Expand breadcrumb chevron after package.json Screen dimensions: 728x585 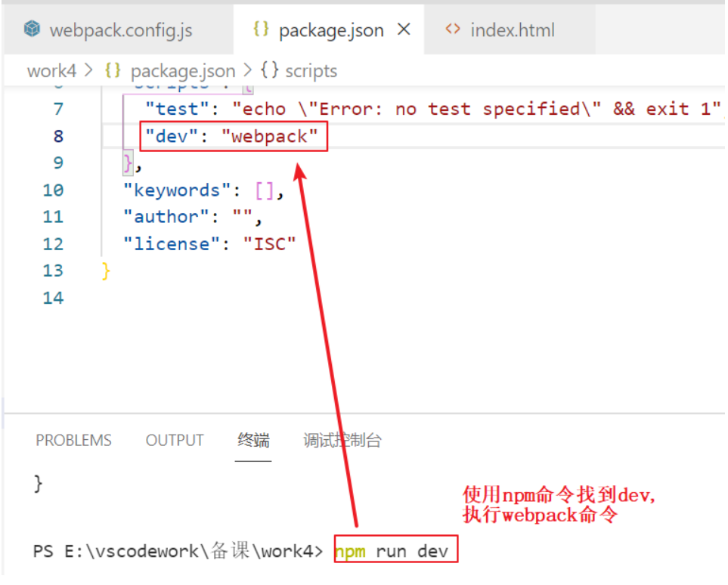click(247, 70)
